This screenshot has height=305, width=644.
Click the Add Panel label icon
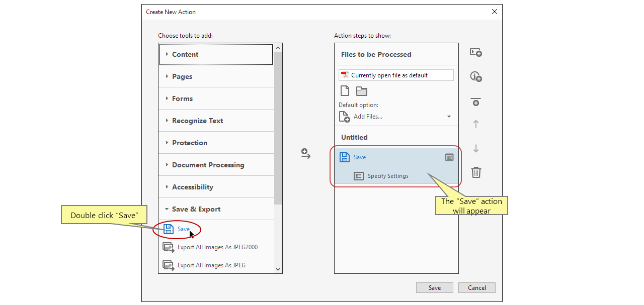pos(475,52)
